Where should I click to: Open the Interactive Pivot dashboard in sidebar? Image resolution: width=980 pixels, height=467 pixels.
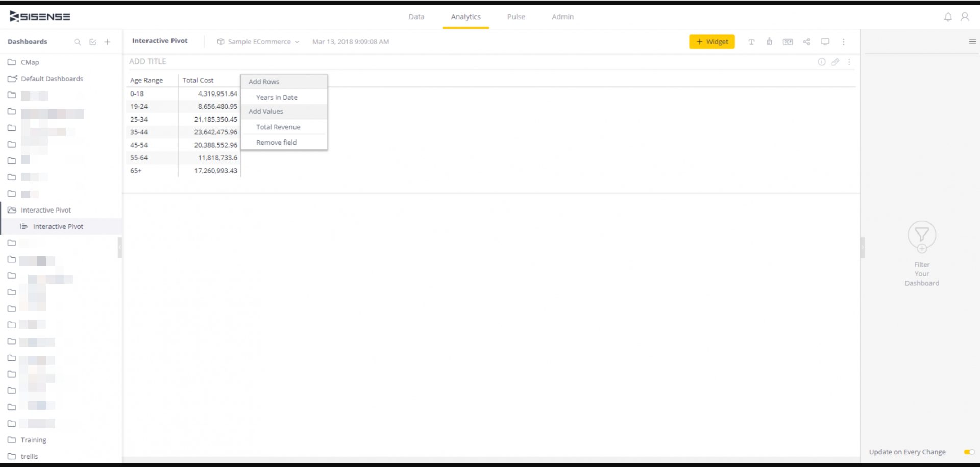(x=58, y=226)
